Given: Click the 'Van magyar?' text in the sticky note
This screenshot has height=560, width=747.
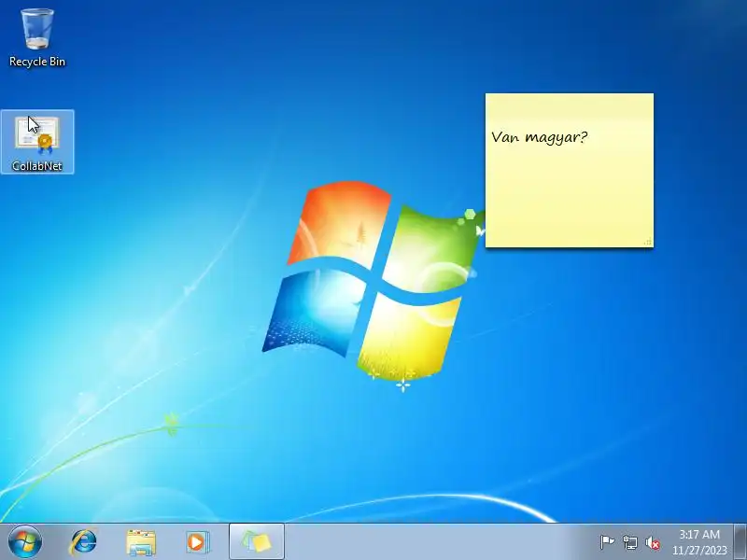Looking at the screenshot, I should [540, 137].
